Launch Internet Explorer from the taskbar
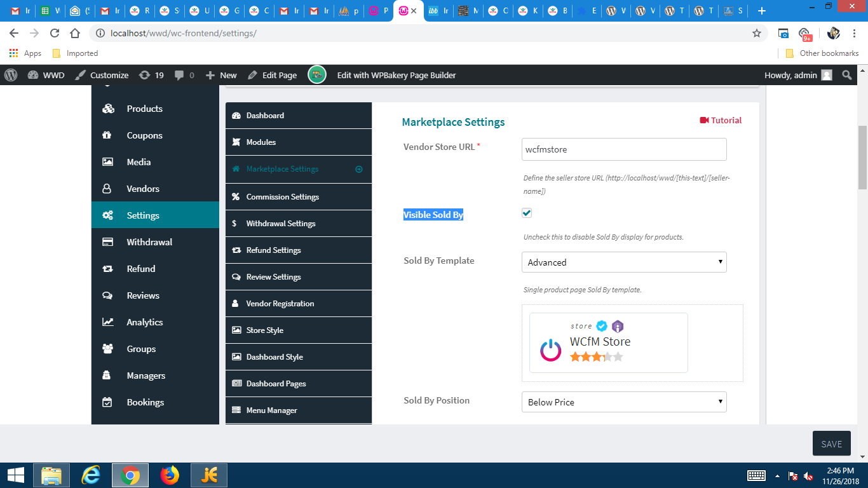This screenshot has height=488, width=868. [x=91, y=475]
